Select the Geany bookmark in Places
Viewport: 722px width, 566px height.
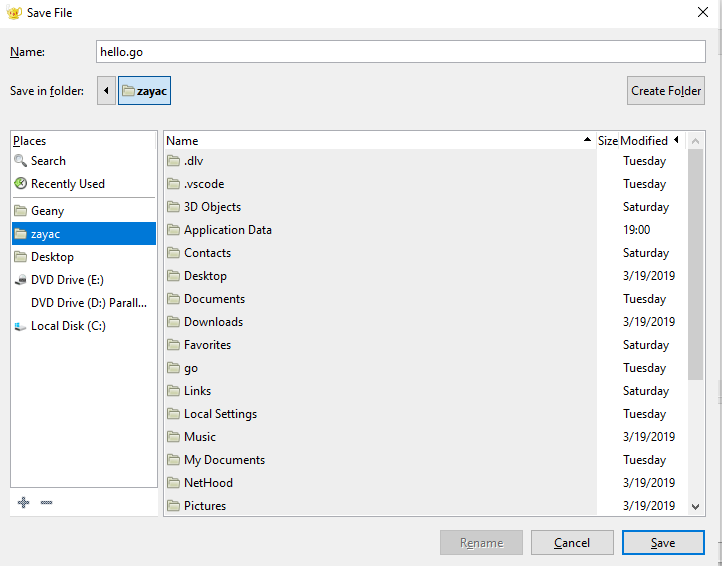point(84,210)
